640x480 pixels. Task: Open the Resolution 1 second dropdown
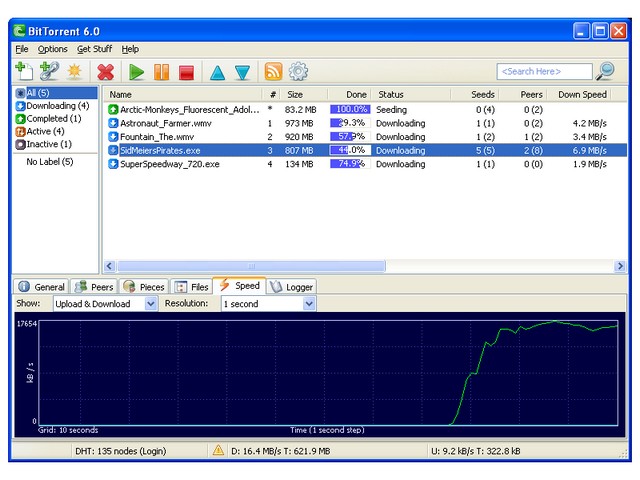point(268,304)
